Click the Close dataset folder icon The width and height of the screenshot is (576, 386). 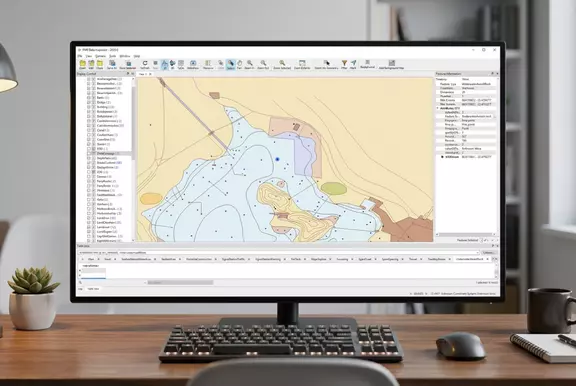(100, 65)
